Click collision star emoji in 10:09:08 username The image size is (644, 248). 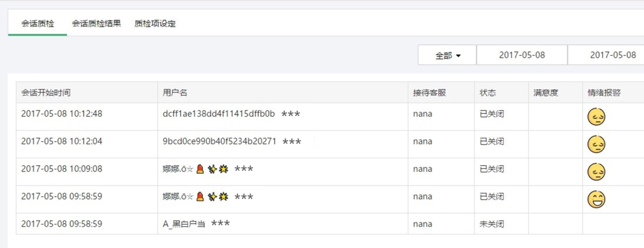[x=223, y=169]
